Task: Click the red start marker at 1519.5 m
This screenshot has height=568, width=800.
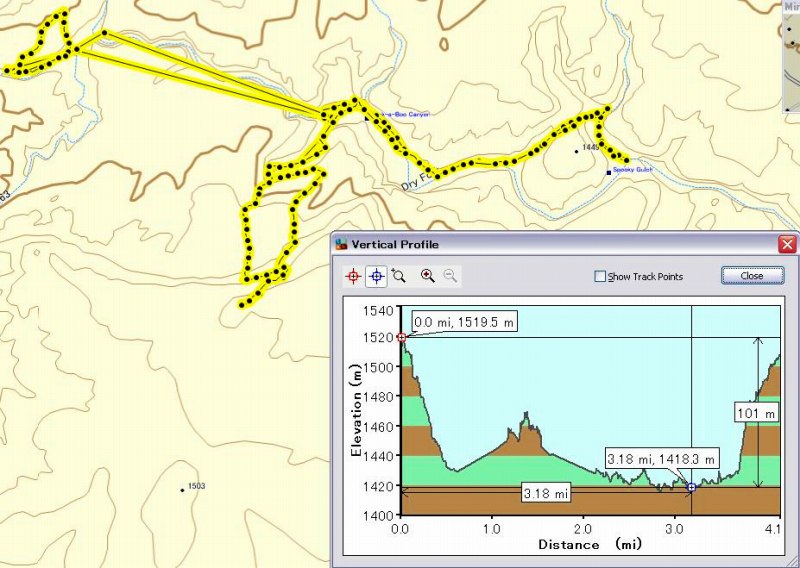Action: point(402,338)
